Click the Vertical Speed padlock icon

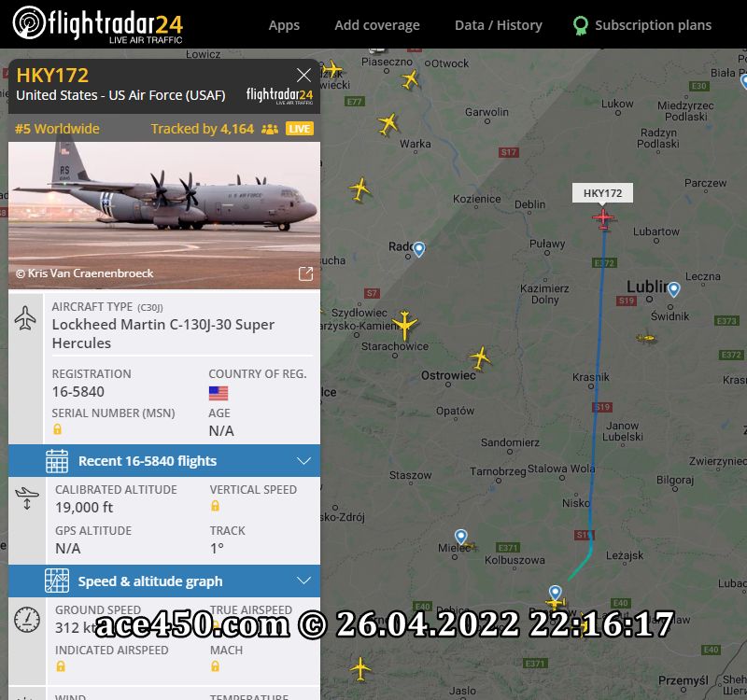(216, 506)
